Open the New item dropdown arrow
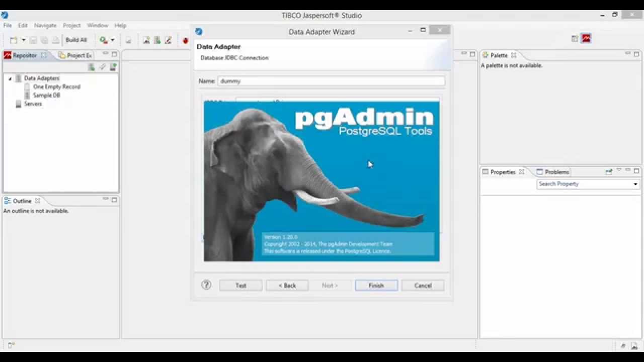644x362 pixels. coord(23,40)
